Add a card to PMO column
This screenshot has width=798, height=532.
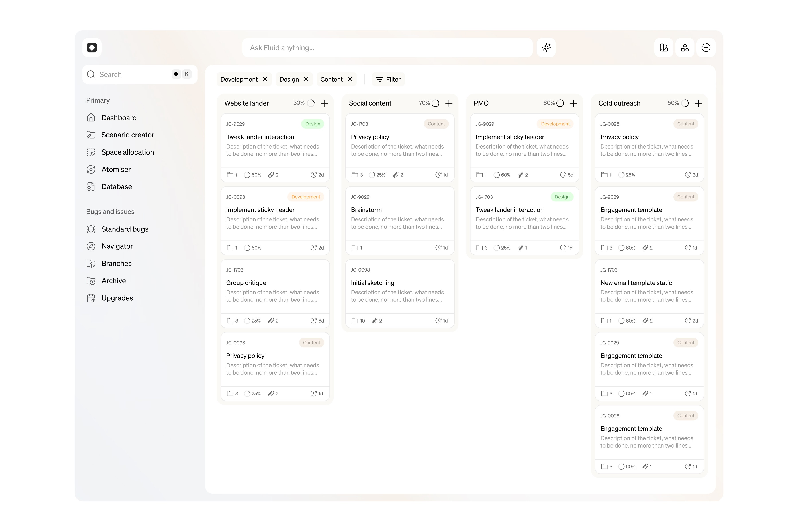pyautogui.click(x=573, y=103)
